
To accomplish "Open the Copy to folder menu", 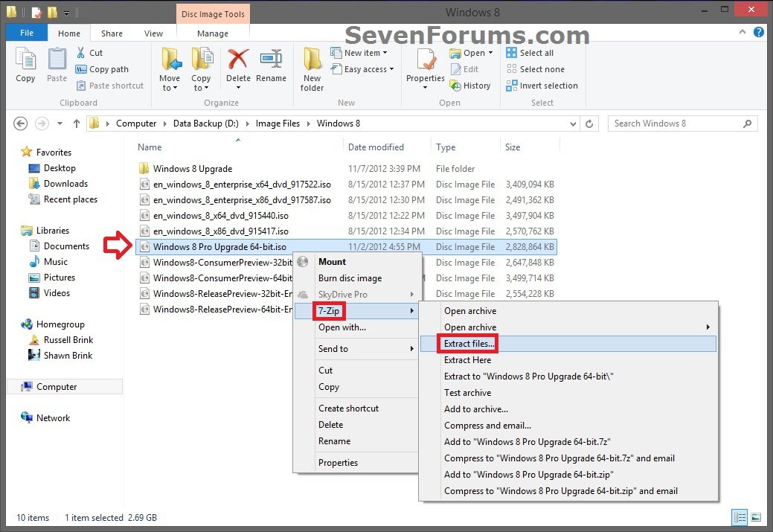I will point(201,69).
